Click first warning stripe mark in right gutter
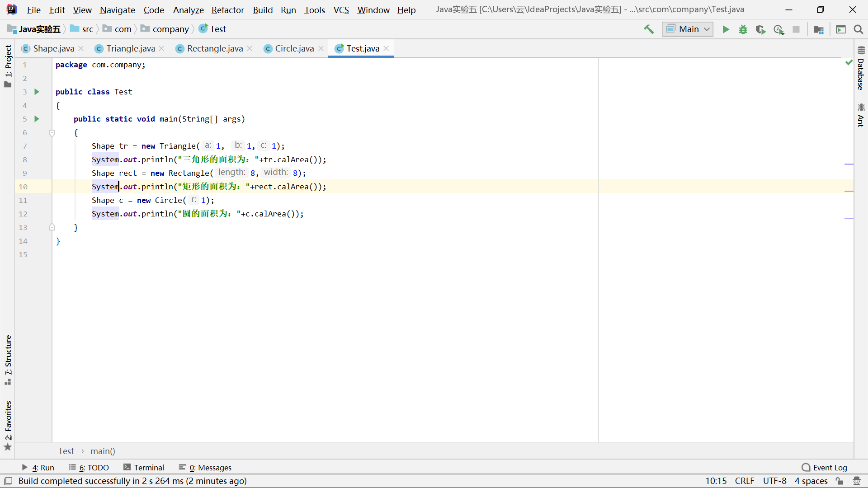 tap(849, 164)
